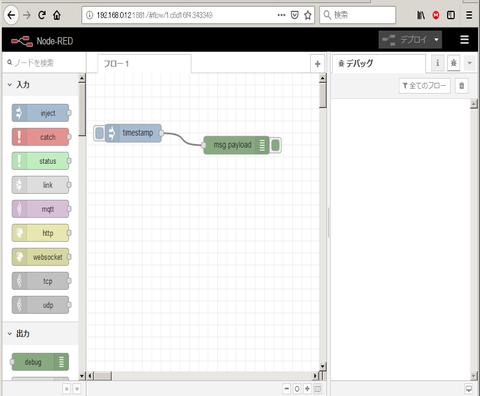
Task: Click the browser forward arrow
Action: [27, 15]
